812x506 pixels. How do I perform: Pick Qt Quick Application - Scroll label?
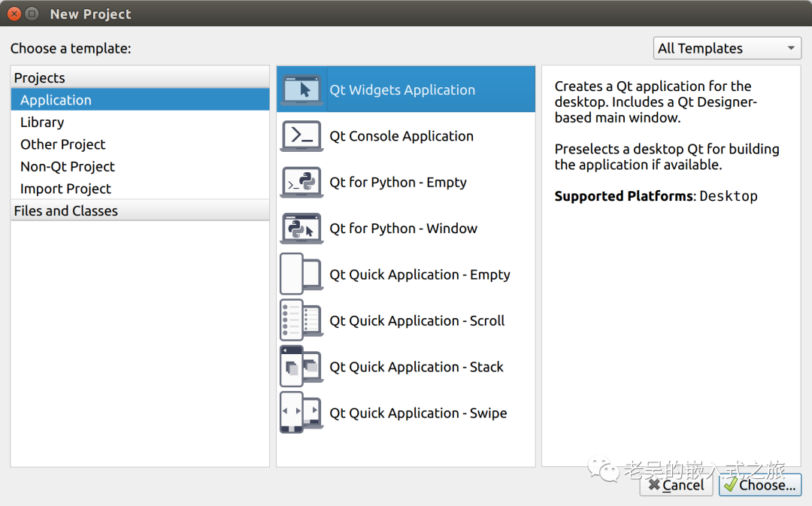click(417, 320)
